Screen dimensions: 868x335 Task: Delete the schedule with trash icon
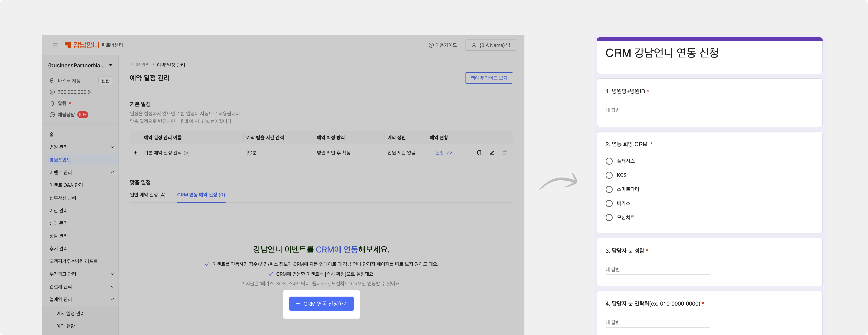(x=505, y=153)
